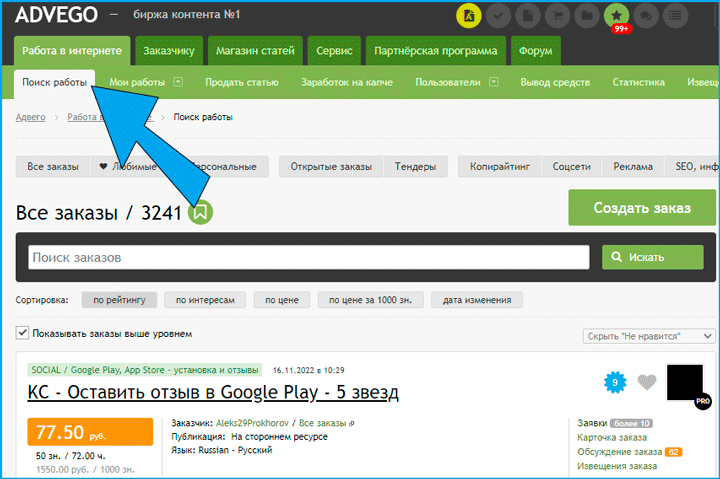Sort orders 'по интересам'
Viewport: 720px width, 479px height.
(205, 300)
